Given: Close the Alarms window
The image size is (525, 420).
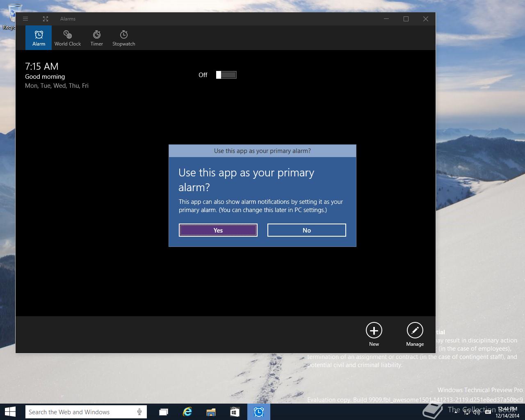Looking at the screenshot, I should point(426,19).
